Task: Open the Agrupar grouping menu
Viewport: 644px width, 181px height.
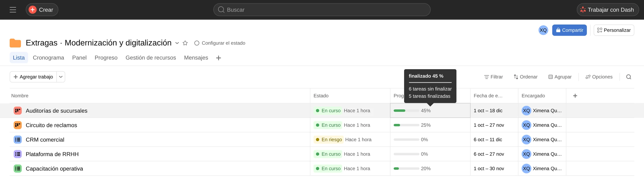Action: [560, 77]
